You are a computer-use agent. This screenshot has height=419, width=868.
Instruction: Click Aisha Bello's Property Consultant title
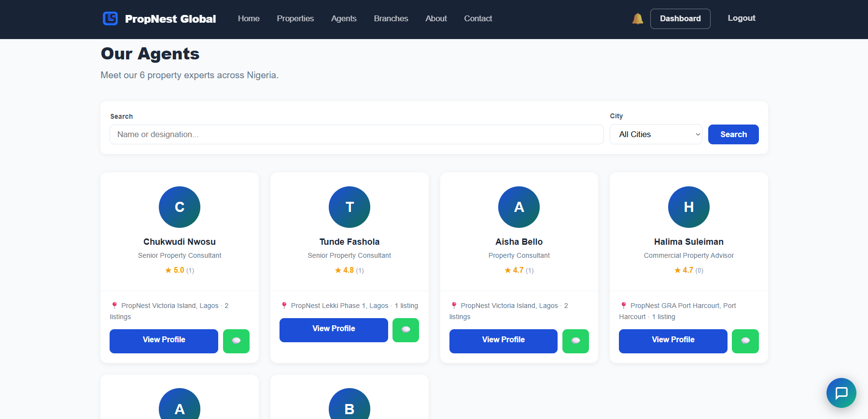point(519,255)
